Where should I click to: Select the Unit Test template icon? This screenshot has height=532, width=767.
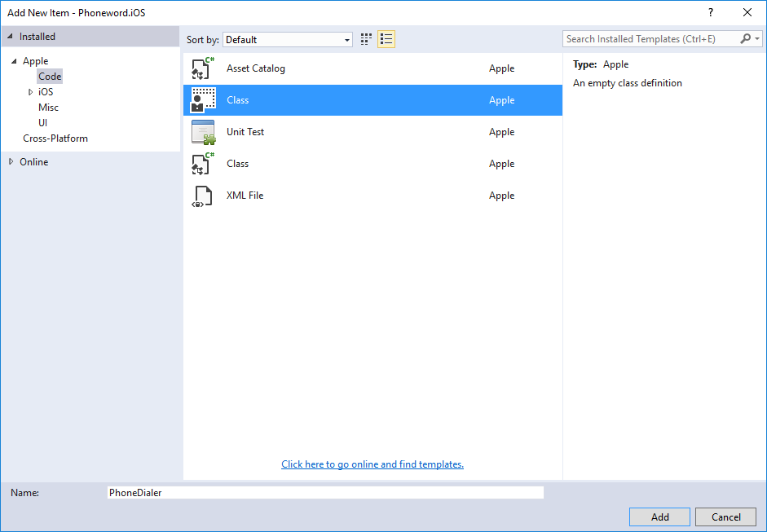[203, 132]
